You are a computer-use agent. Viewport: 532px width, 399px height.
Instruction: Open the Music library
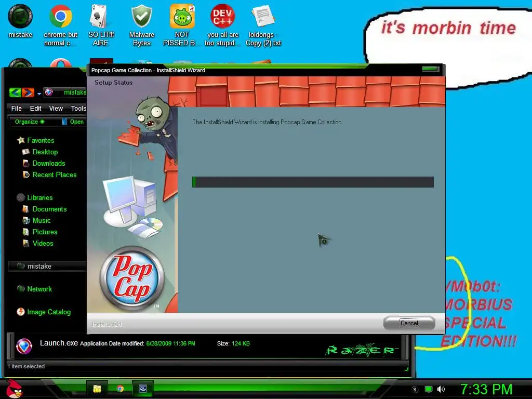[42, 220]
